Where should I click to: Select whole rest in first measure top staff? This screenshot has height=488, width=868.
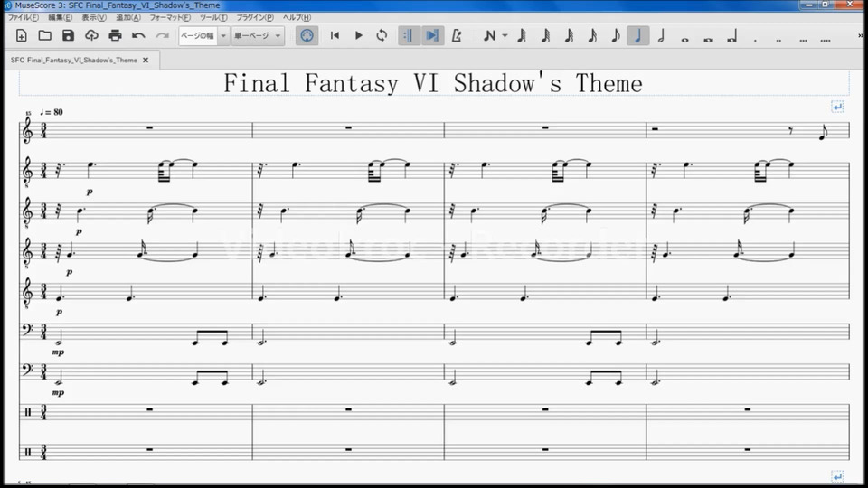pos(149,127)
